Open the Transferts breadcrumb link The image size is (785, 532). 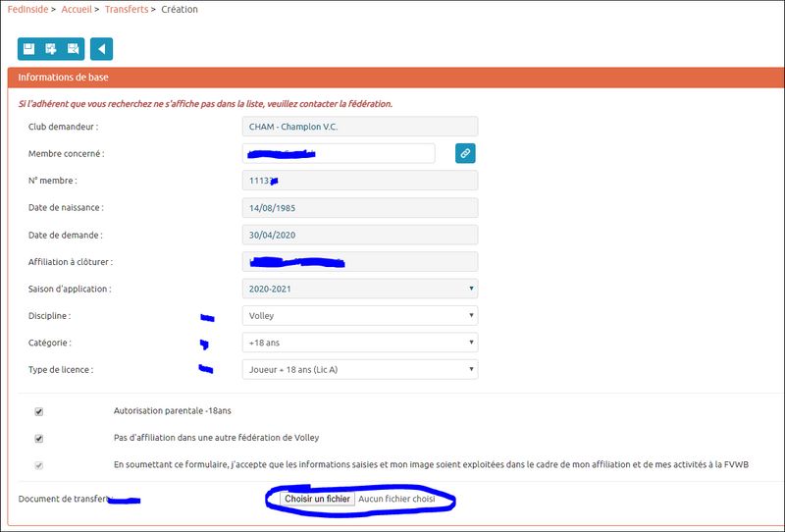127,10
